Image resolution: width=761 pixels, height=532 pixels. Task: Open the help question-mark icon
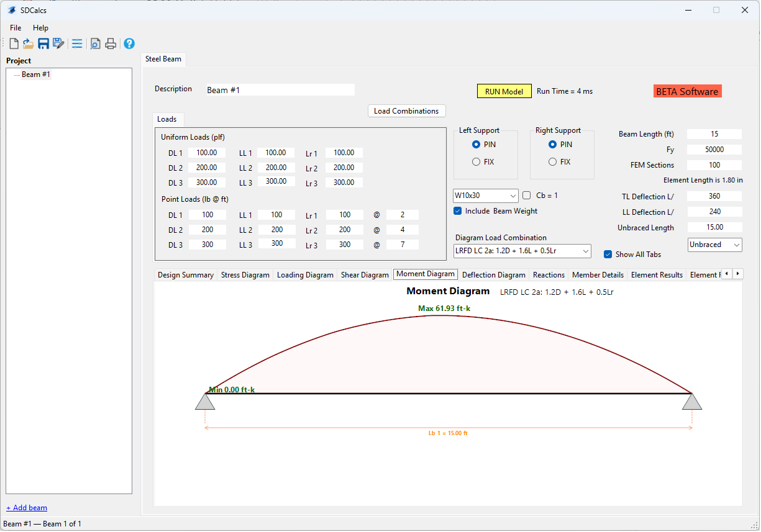129,43
